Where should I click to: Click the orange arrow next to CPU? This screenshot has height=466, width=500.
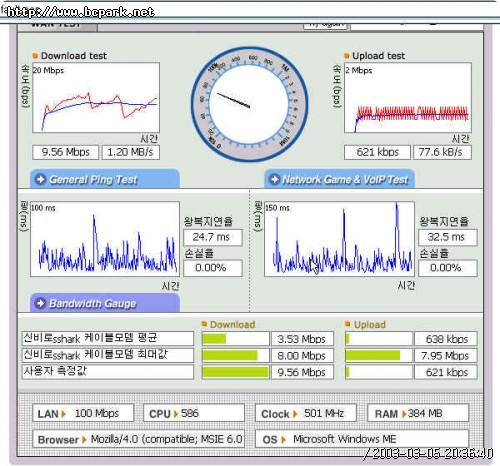tap(176, 414)
